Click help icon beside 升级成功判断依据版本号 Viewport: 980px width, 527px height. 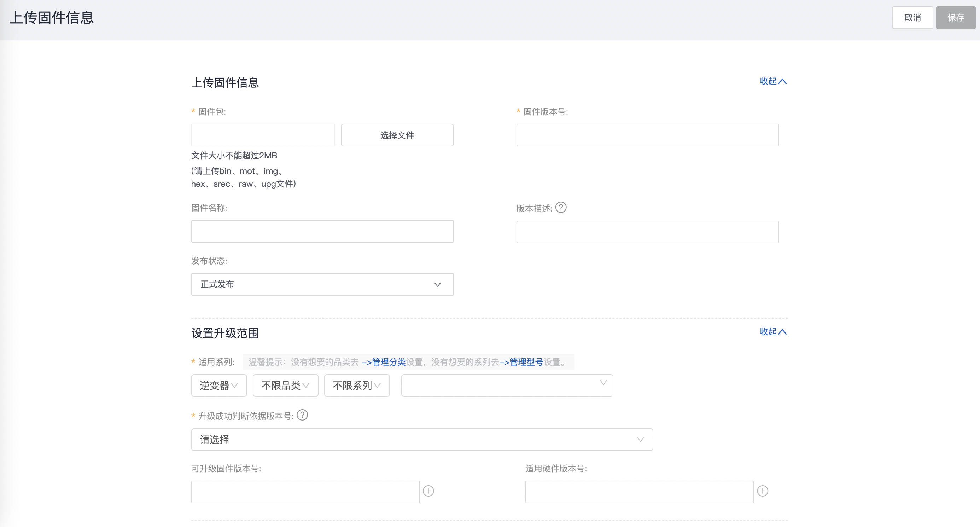[x=302, y=415]
